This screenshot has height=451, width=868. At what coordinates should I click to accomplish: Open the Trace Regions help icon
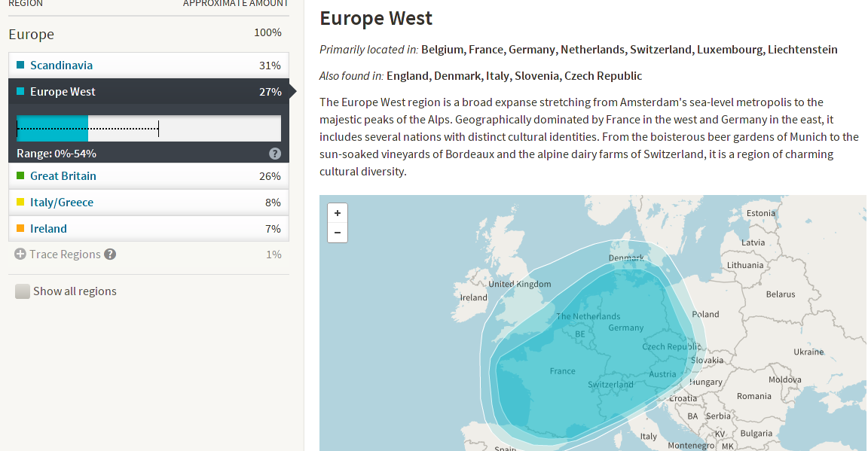tap(110, 254)
